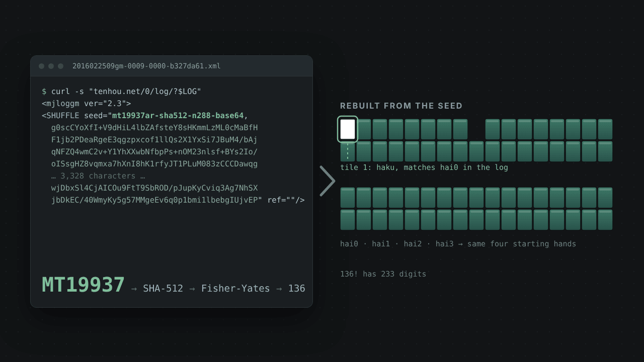Click the curl -s "tenhou.net/0/log/?$LOG" command
644x362 pixels.
126,92
